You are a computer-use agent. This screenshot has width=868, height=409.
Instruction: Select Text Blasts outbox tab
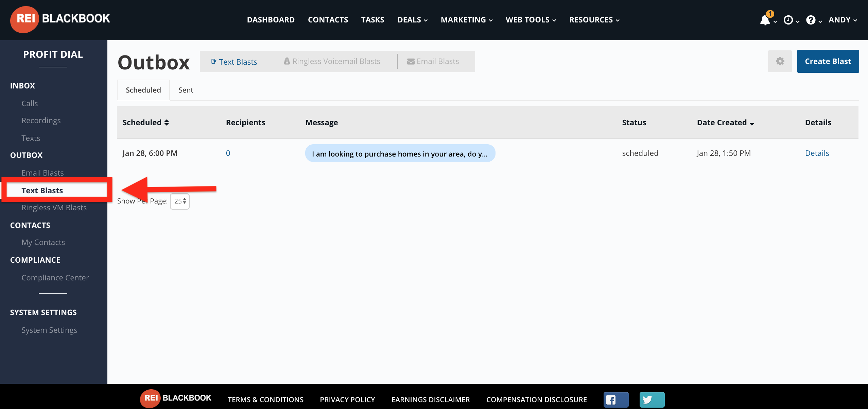(x=234, y=62)
